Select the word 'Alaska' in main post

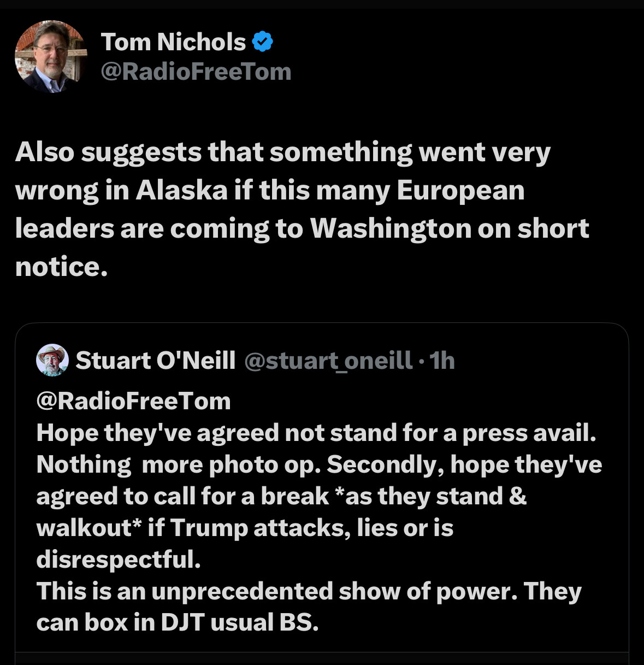tap(181, 190)
